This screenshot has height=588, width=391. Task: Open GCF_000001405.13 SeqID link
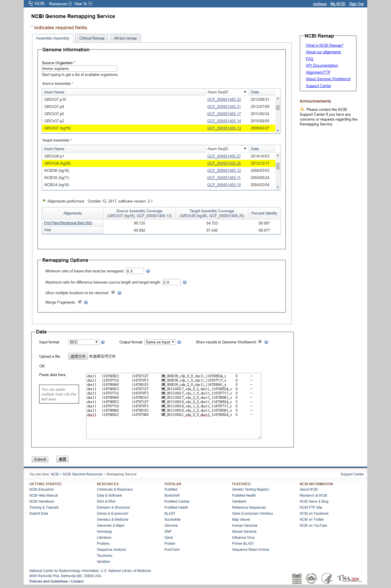click(x=224, y=128)
